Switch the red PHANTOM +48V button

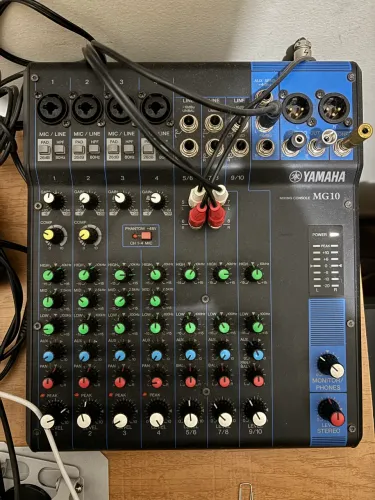click(146, 236)
